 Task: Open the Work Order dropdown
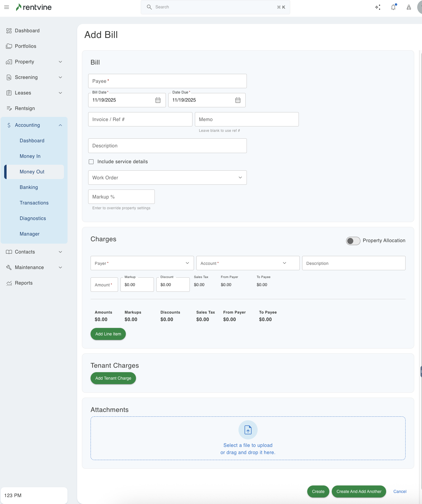click(167, 178)
